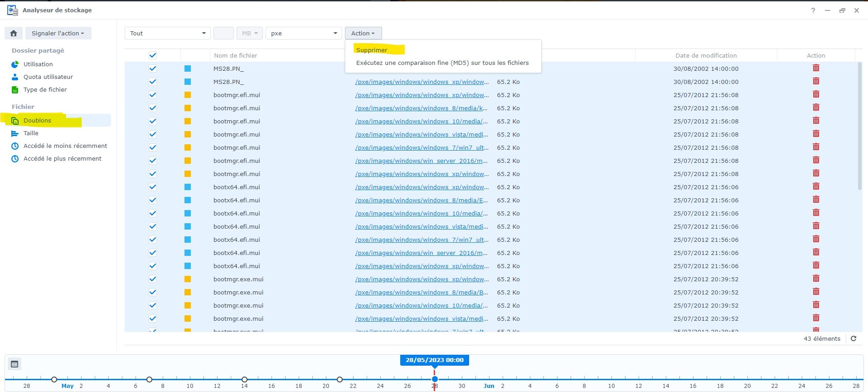Viewport: 868px width, 392px height.
Task: Jump to the May 21 timeline point
Action: [x=339, y=379]
